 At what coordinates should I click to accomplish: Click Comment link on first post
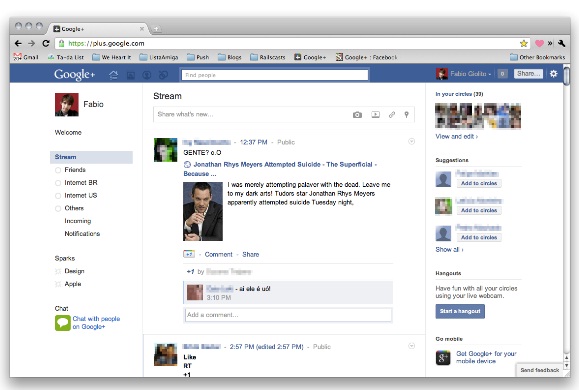click(x=219, y=254)
